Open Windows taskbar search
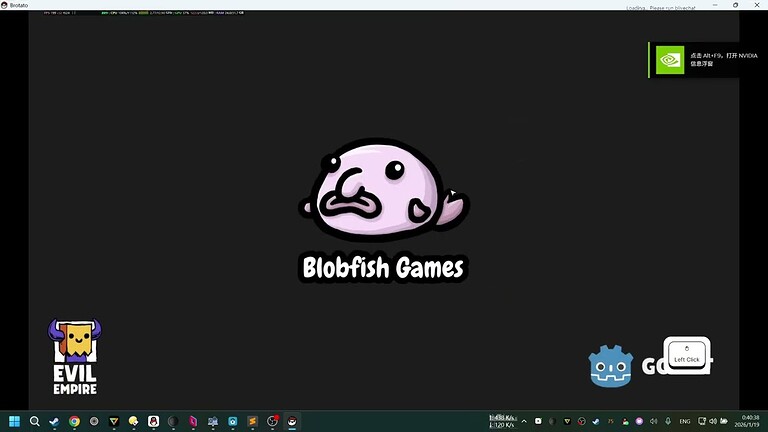768x432 pixels. pyautogui.click(x=35, y=421)
